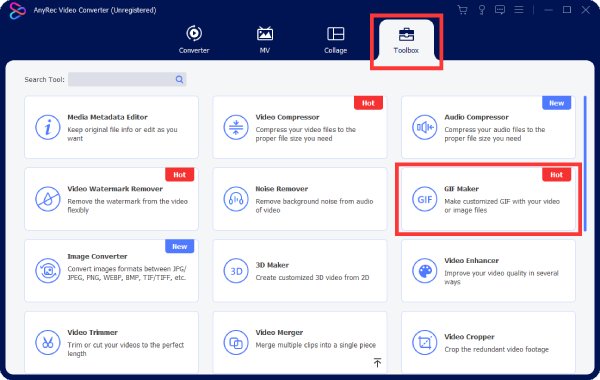Open Noise Remover title text
The height and width of the screenshot is (380, 600).
pos(282,189)
